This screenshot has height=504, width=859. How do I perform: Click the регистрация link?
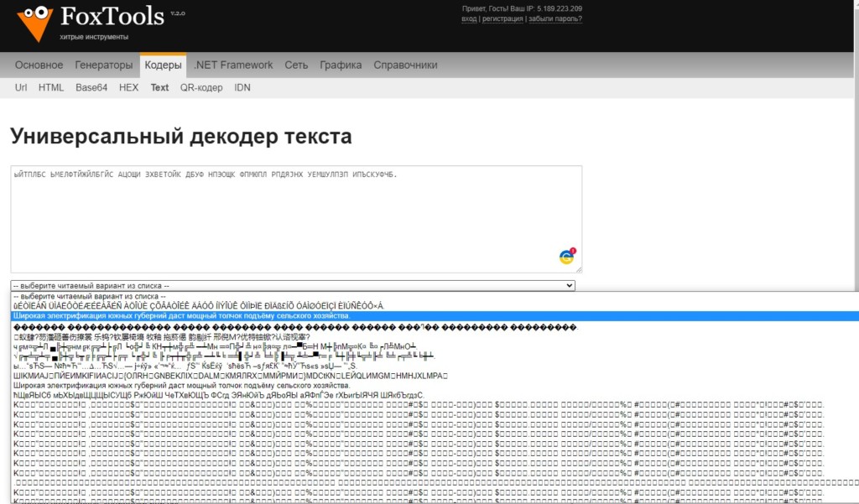[x=502, y=18]
